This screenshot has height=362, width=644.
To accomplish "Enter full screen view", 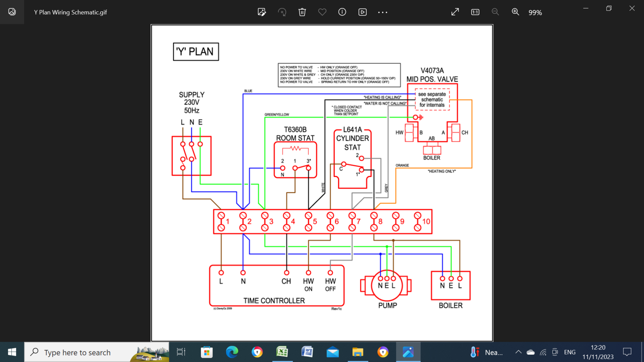I will [x=455, y=12].
